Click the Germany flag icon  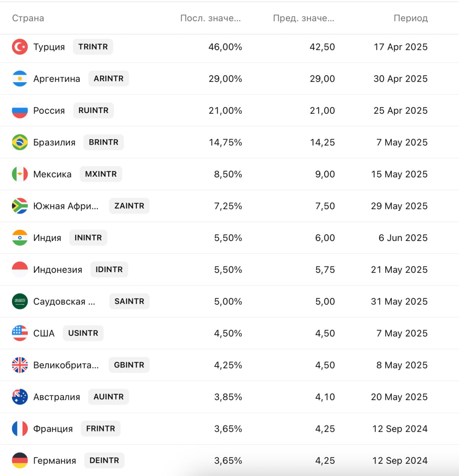coord(20,460)
